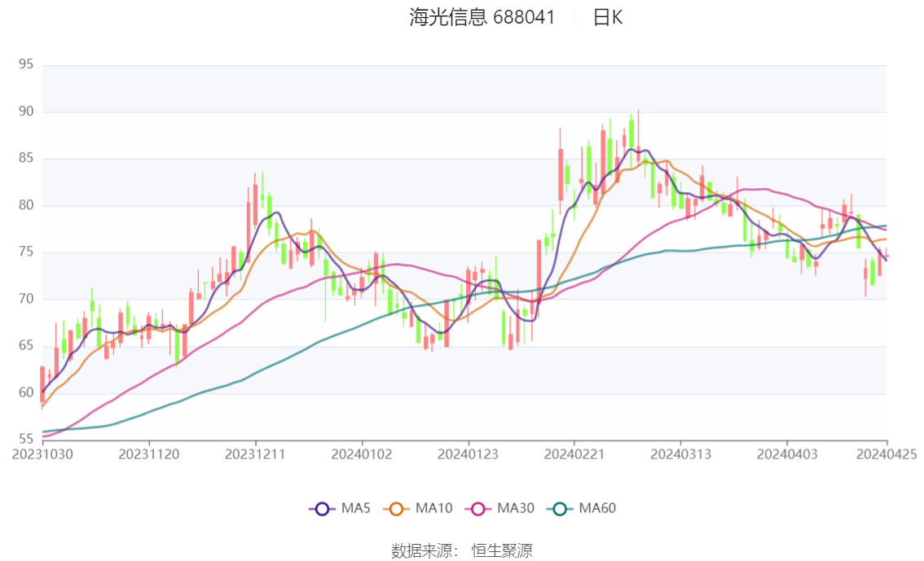This screenshot has width=924, height=561.
Task: Click the 85 y-axis value label
Action: pyautogui.click(x=26, y=158)
